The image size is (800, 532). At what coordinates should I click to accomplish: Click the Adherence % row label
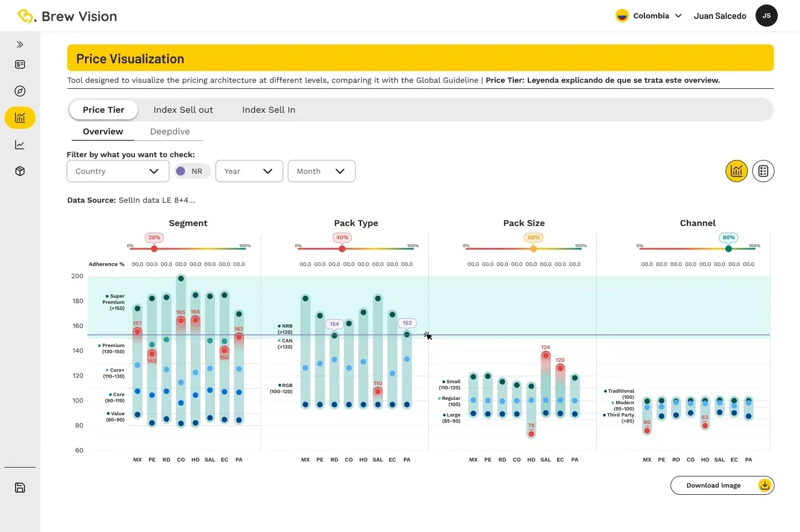[x=107, y=264]
